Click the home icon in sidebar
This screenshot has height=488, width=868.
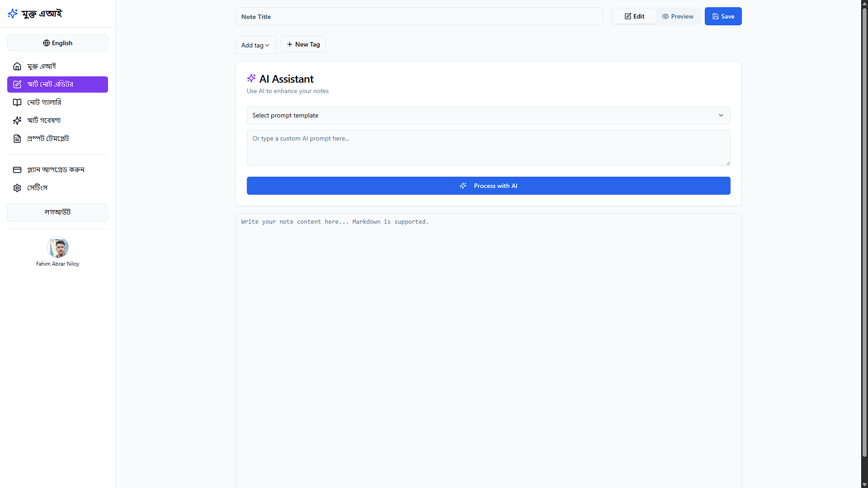pyautogui.click(x=17, y=66)
